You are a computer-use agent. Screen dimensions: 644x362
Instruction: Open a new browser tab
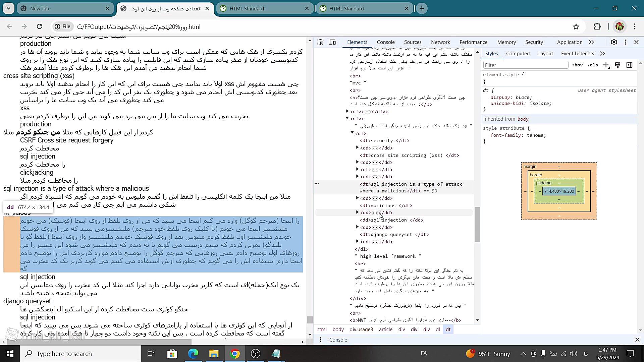[x=422, y=8]
